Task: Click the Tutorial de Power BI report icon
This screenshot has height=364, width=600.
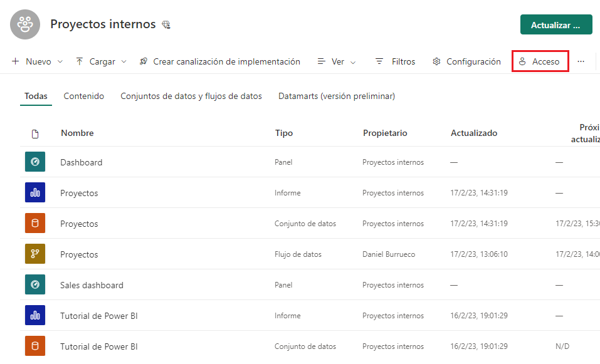Action: coord(35,316)
